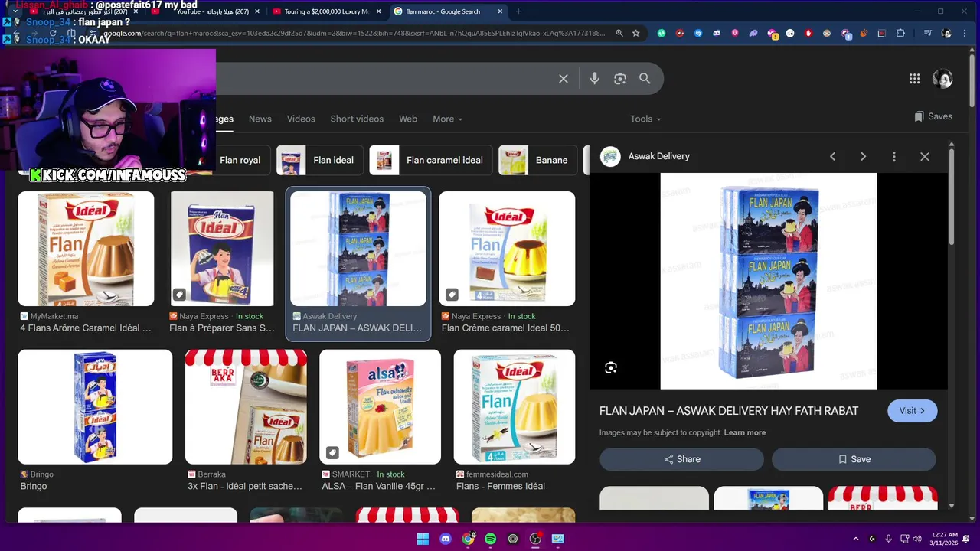
Task: Visit the Aswak Delivery page
Action: click(912, 411)
